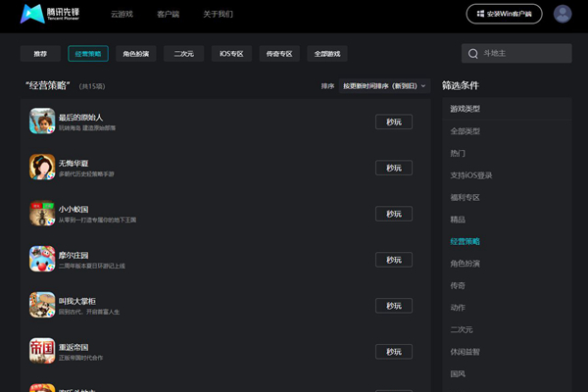The width and height of the screenshot is (588, 392).
Task: Click 秒玩 for 摩尔庄园
Action: coord(394,260)
